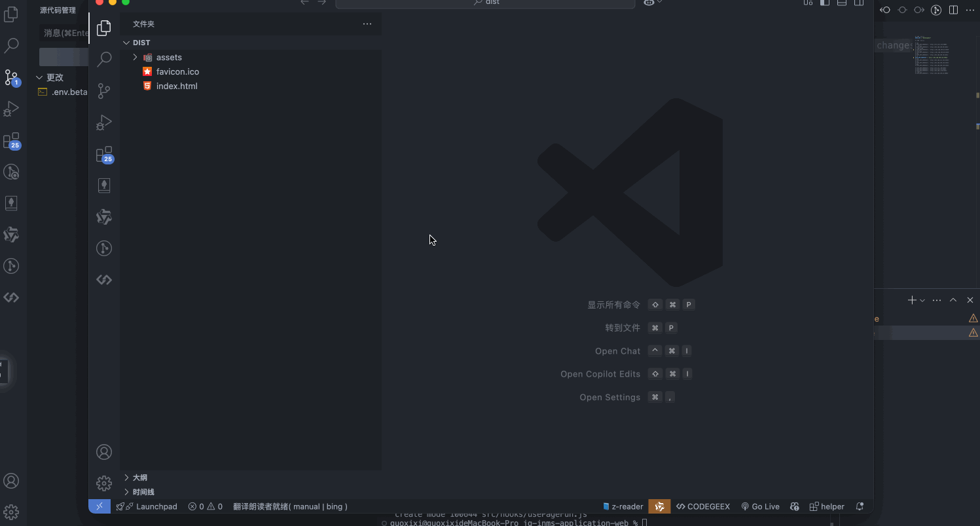Click helper in the status bar
The height and width of the screenshot is (526, 980).
tap(827, 506)
